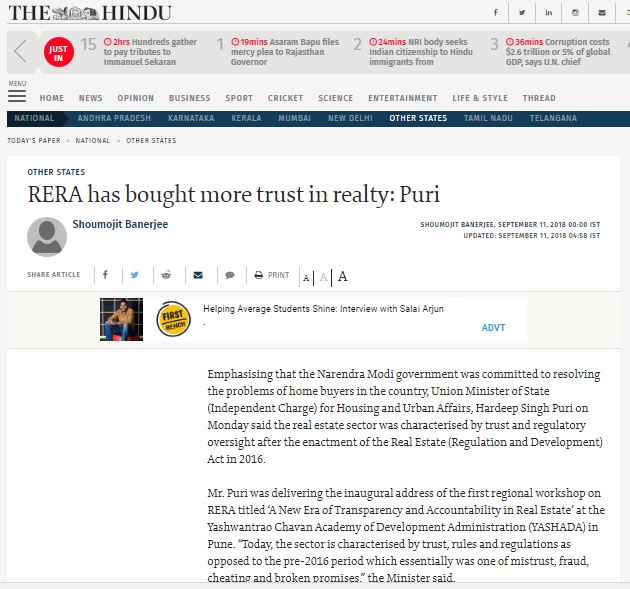Select NEW DELHI sub-navigation tab

pos(350,118)
